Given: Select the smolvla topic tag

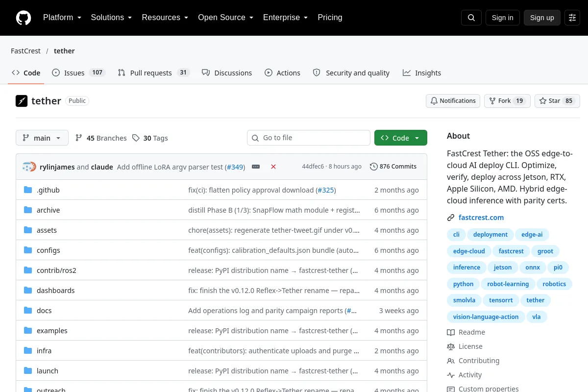Looking at the screenshot, I should (x=464, y=300).
